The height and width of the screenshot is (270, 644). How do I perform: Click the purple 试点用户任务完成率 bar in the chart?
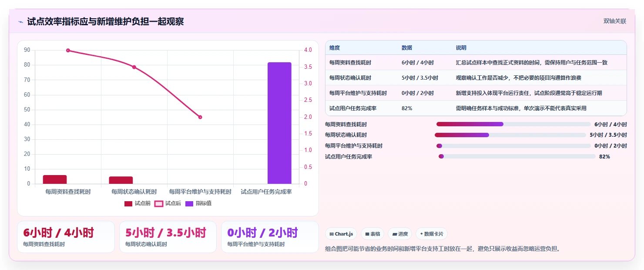pos(279,123)
